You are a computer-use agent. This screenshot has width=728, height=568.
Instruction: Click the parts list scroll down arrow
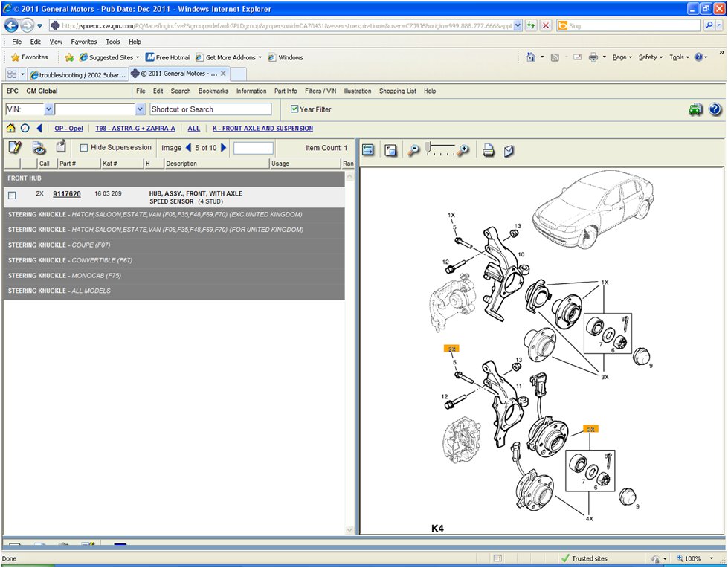(x=349, y=529)
